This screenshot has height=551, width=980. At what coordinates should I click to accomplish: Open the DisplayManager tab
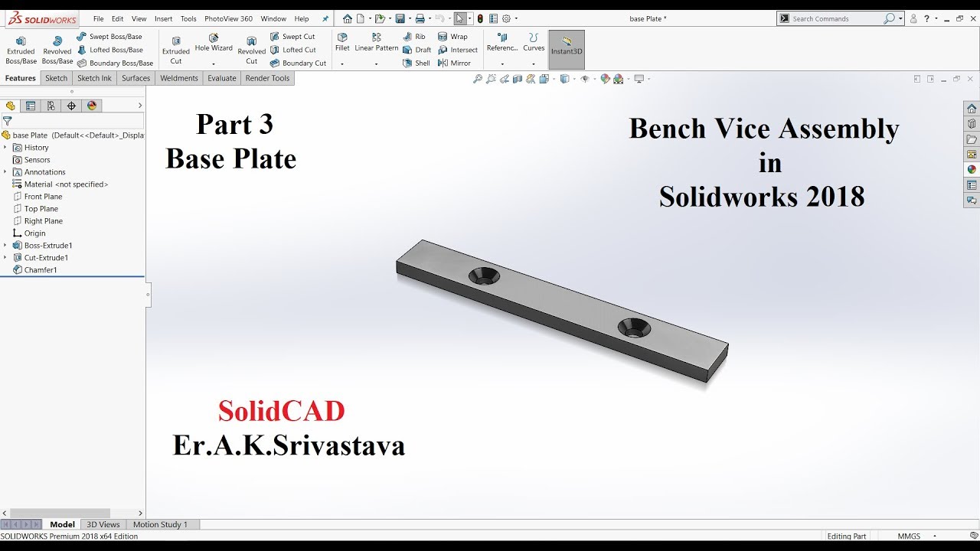tap(92, 106)
